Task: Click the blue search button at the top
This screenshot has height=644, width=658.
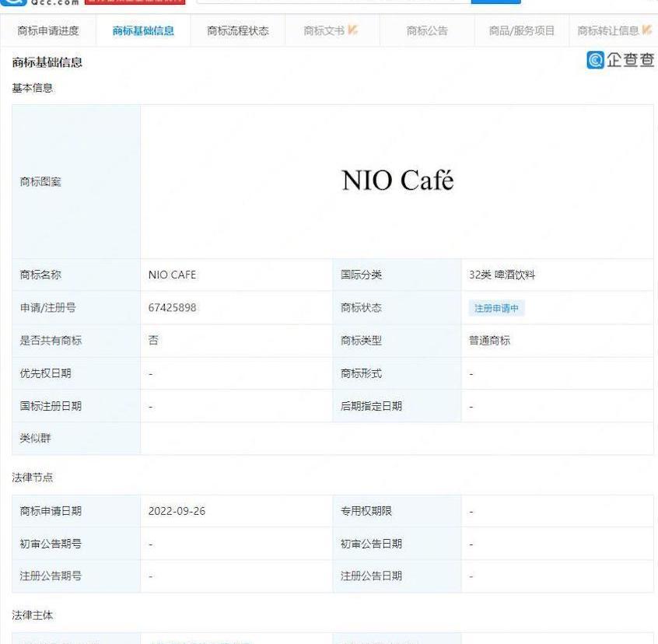Action: pyautogui.click(x=495, y=2)
